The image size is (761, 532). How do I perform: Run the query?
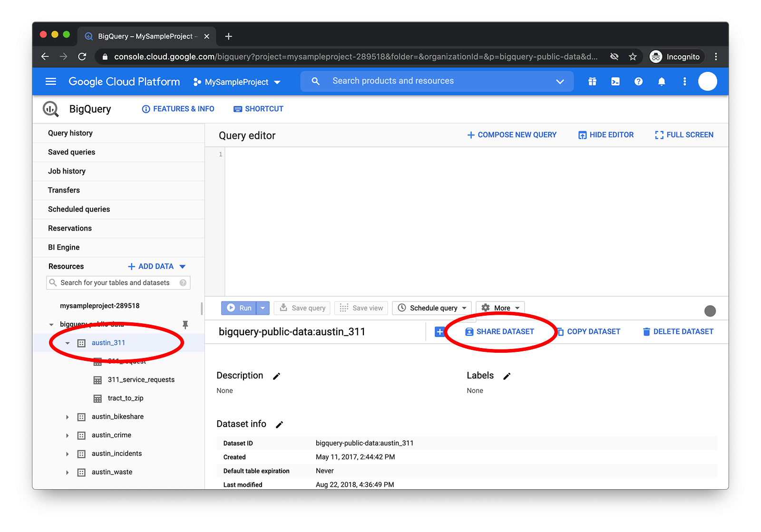click(x=239, y=308)
